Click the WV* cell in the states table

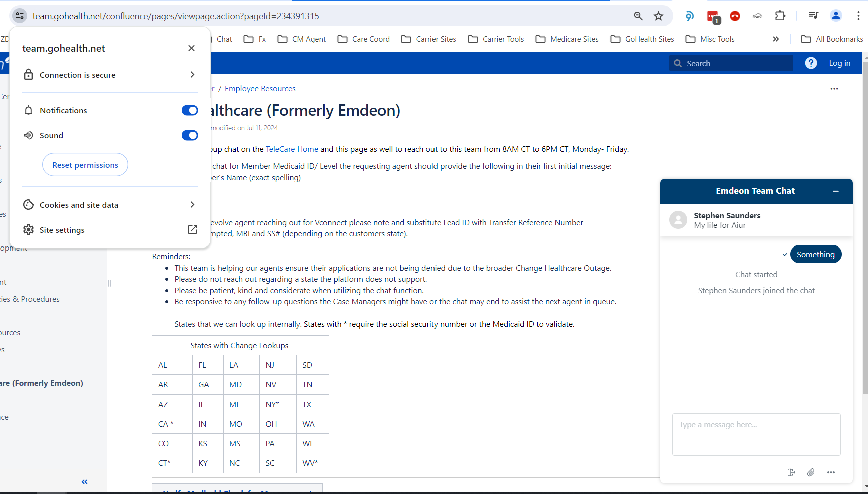click(313, 463)
